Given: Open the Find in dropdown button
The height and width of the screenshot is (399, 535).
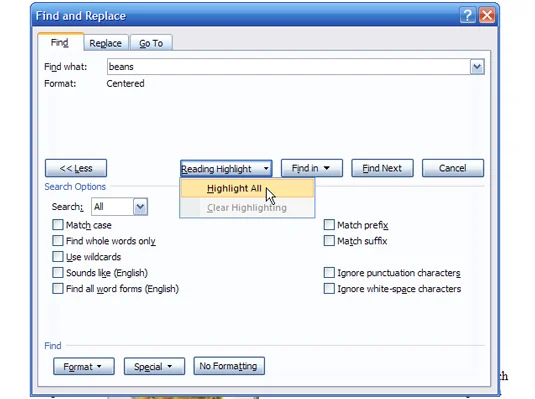Looking at the screenshot, I should [312, 168].
